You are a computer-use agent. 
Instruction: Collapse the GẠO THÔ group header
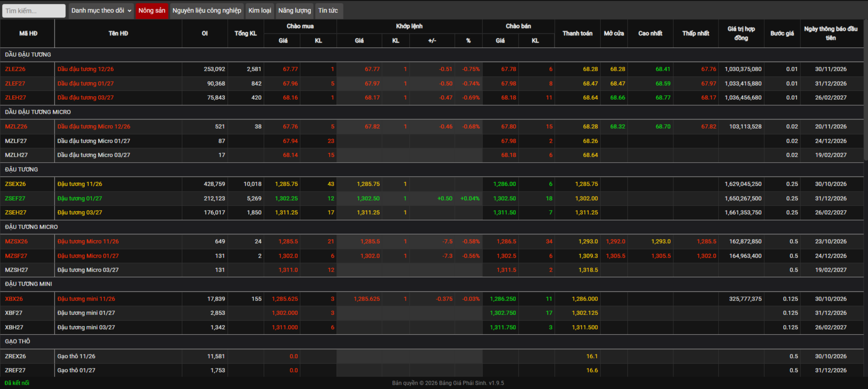pos(432,342)
